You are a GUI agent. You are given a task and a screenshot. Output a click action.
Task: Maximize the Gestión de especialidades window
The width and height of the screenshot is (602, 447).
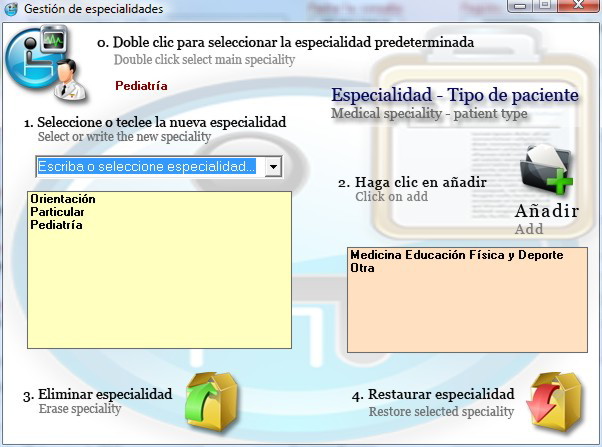[x=545, y=5]
